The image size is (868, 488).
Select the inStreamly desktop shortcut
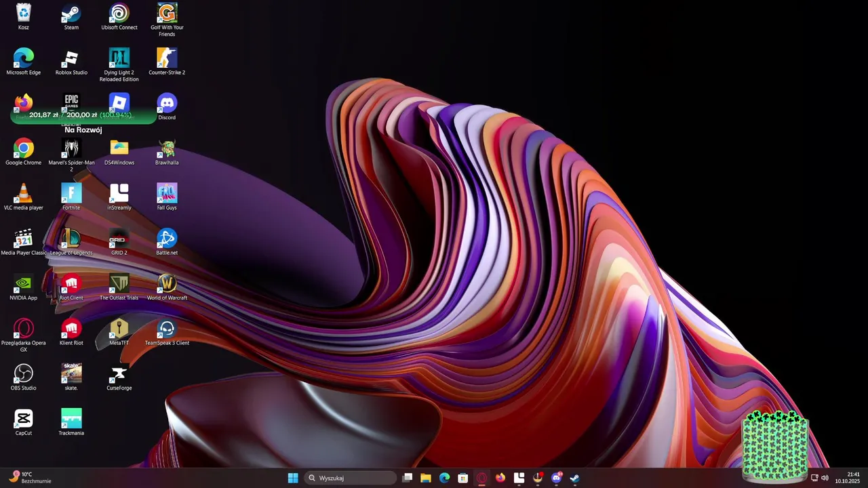pyautogui.click(x=119, y=197)
